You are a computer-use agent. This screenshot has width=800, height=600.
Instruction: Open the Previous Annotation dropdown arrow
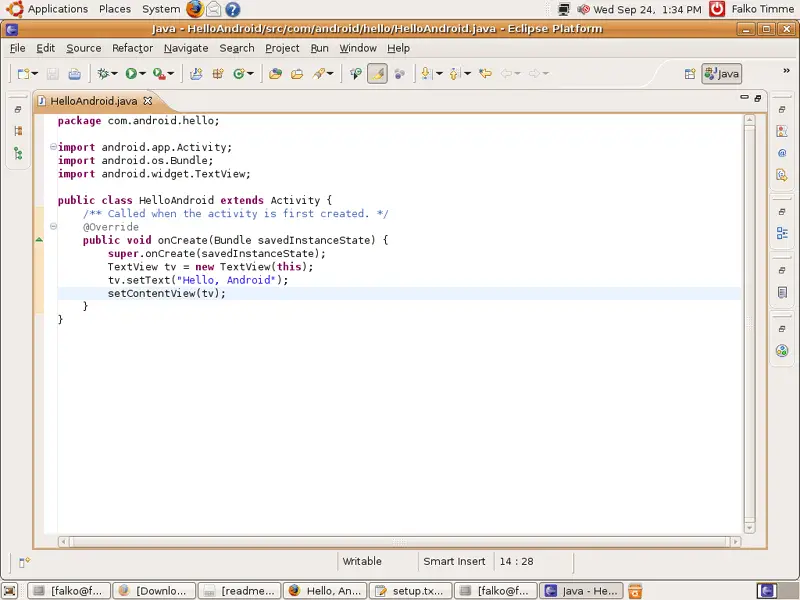(467, 74)
